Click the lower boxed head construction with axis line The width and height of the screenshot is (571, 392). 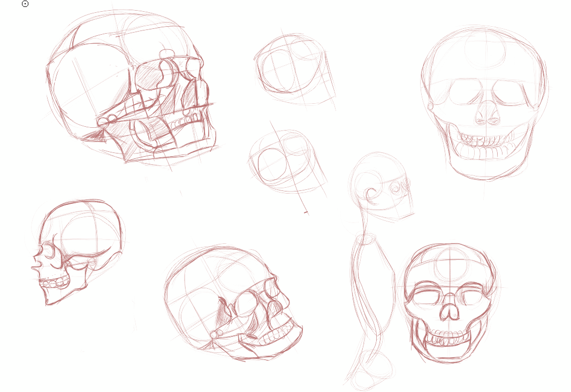coord(288,167)
